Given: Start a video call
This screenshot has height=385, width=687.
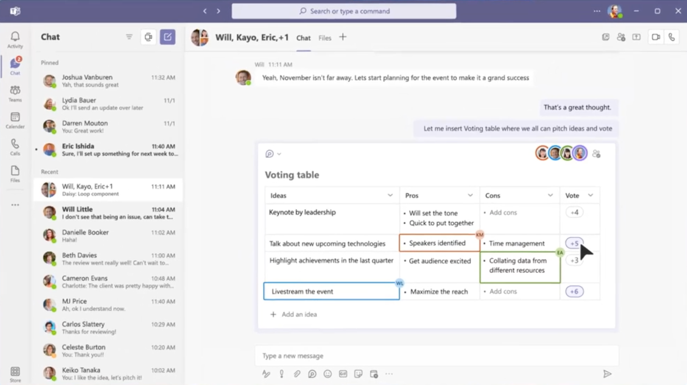Looking at the screenshot, I should (655, 37).
